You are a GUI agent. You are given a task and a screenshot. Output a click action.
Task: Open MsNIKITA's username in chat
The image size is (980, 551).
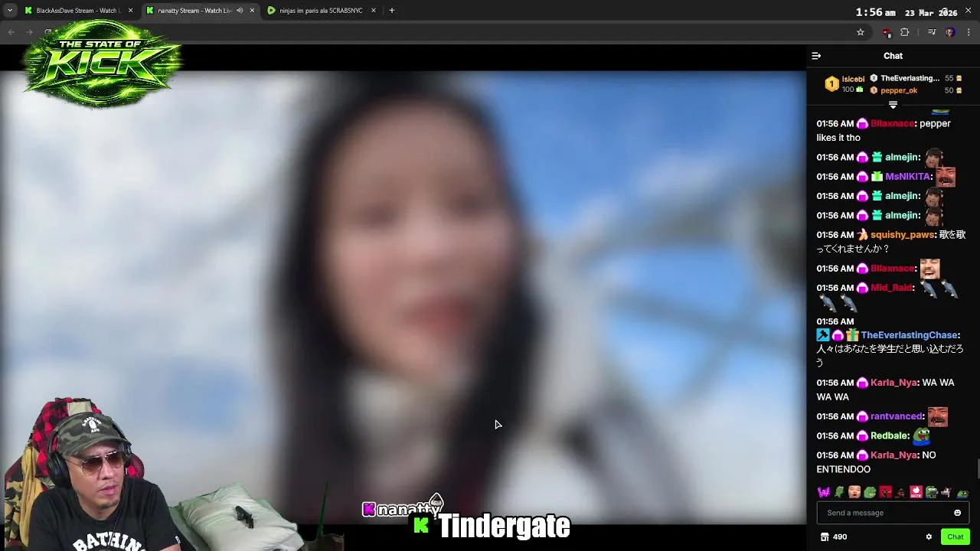(907, 177)
